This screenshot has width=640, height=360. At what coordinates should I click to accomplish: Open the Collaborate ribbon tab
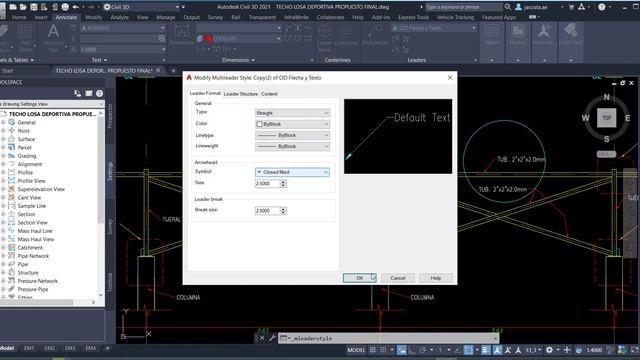[330, 17]
